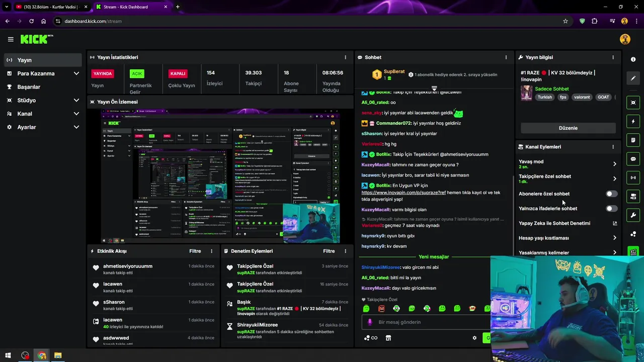Viewport: 644px width, 362px height.
Task: Open Yasaklanmış kelimeler arrow
Action: pyautogui.click(x=614, y=252)
